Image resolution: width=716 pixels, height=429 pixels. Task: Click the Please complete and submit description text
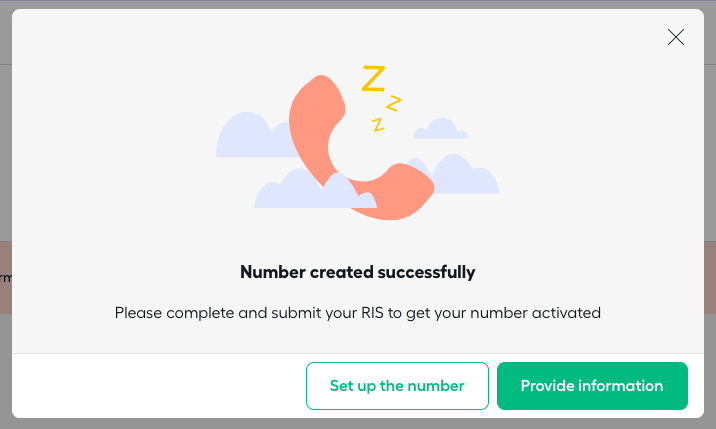click(x=358, y=313)
